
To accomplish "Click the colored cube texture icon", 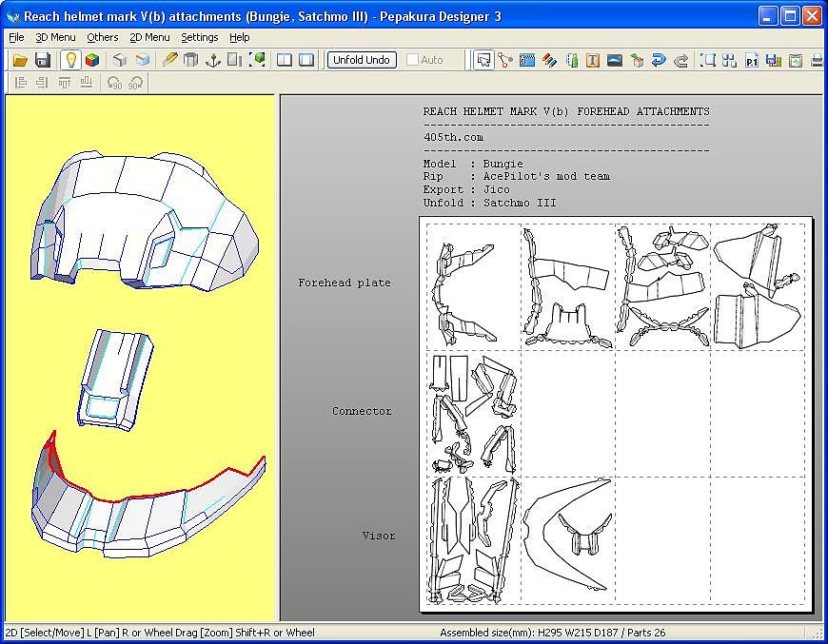I will [x=92, y=60].
